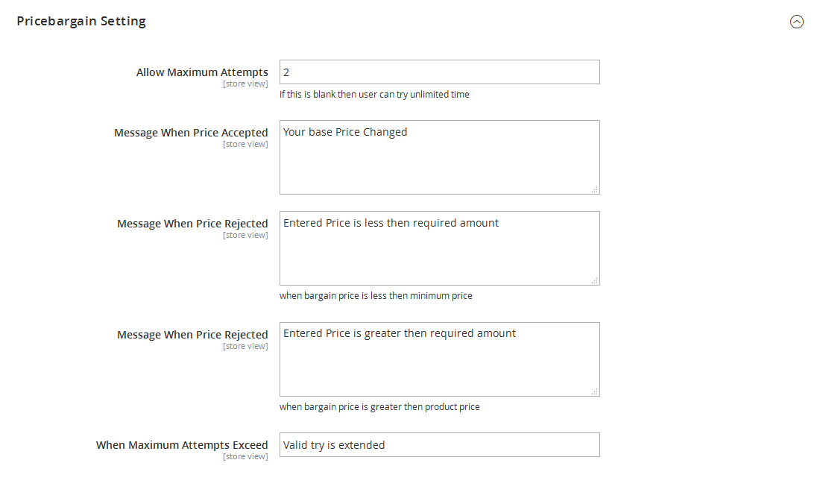Click textarea containing 'greater then required amount'
Screen dimensions: 820x504
[439, 359]
